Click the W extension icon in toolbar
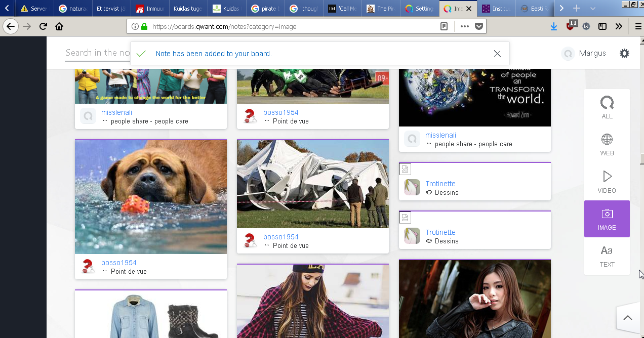The height and width of the screenshot is (338, 644). coord(586,26)
